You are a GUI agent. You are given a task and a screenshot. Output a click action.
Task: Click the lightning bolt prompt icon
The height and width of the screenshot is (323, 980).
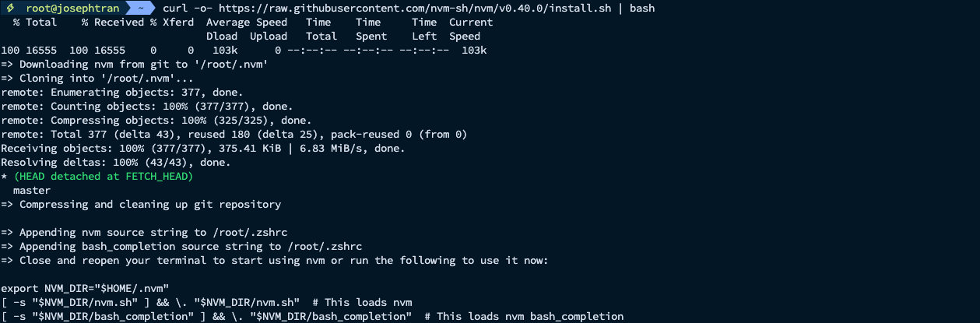tap(8, 8)
